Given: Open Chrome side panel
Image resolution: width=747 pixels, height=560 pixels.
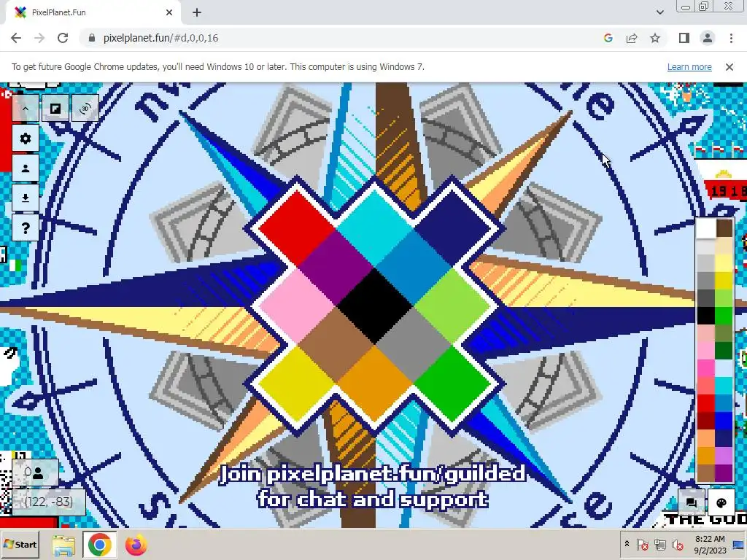Looking at the screenshot, I should [684, 38].
